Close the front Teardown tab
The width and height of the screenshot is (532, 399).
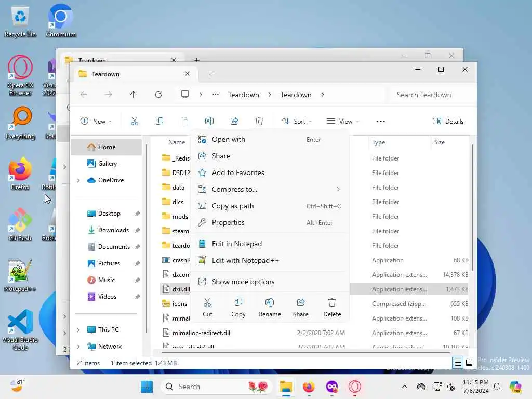(x=187, y=74)
